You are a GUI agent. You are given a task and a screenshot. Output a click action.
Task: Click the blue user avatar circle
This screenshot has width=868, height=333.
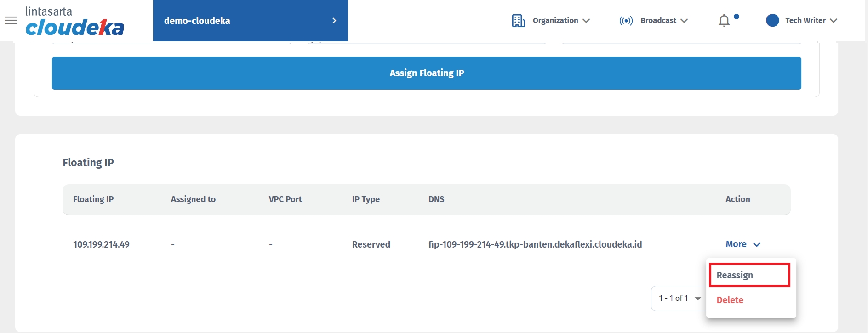click(772, 20)
